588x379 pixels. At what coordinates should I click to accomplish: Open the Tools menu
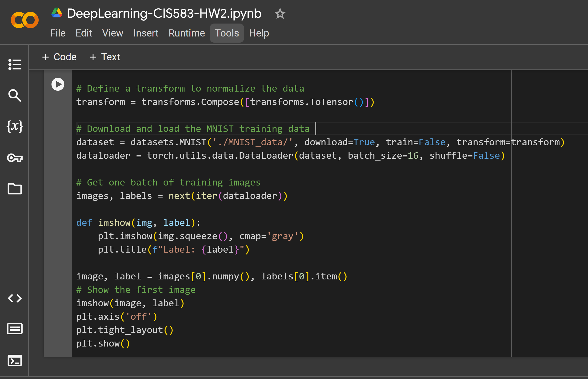(x=227, y=33)
